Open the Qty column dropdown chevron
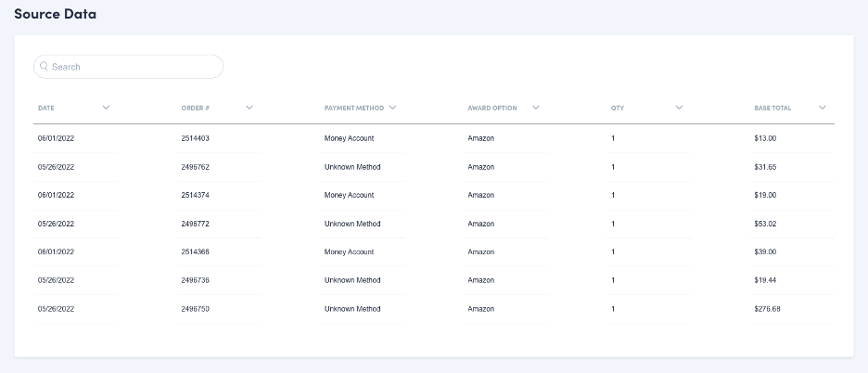The image size is (868, 373). (x=679, y=108)
